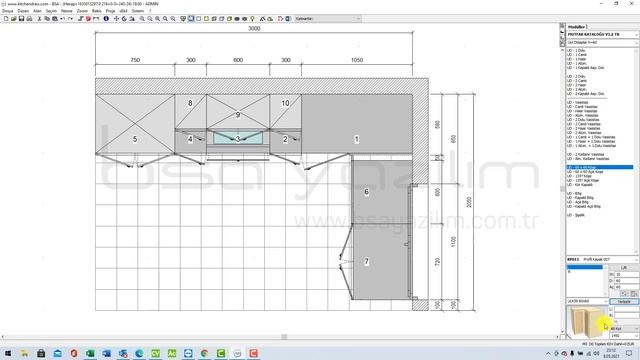Click the corner cabinet preview thumbnail
This screenshot has width=640, height=360.
(586, 322)
